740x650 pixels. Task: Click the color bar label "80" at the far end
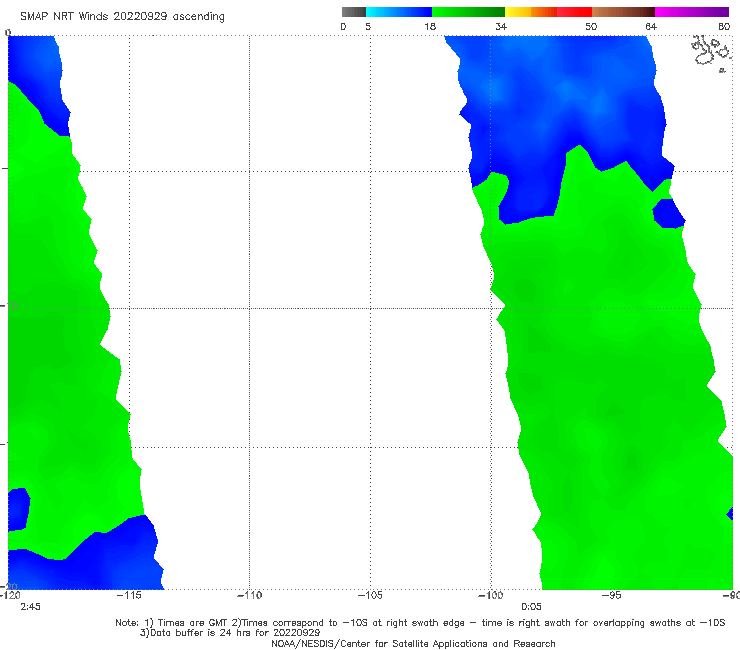click(x=724, y=27)
